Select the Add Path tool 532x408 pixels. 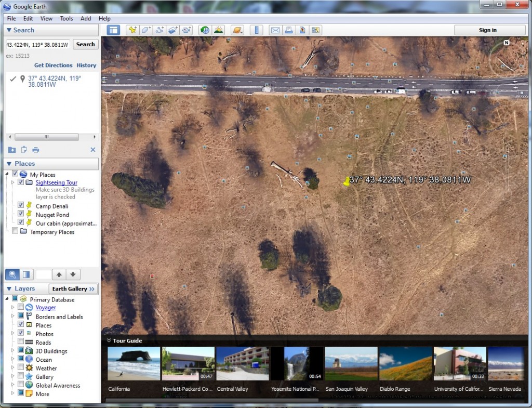click(x=159, y=30)
